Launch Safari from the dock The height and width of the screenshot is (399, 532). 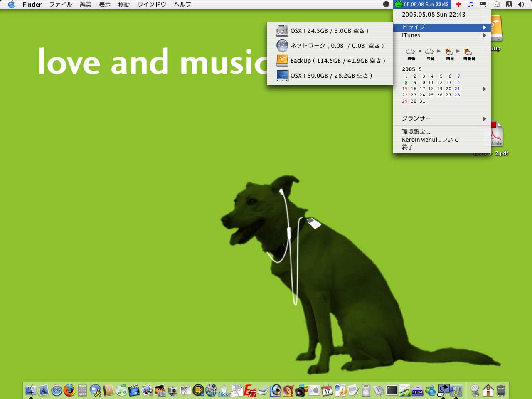57,390
